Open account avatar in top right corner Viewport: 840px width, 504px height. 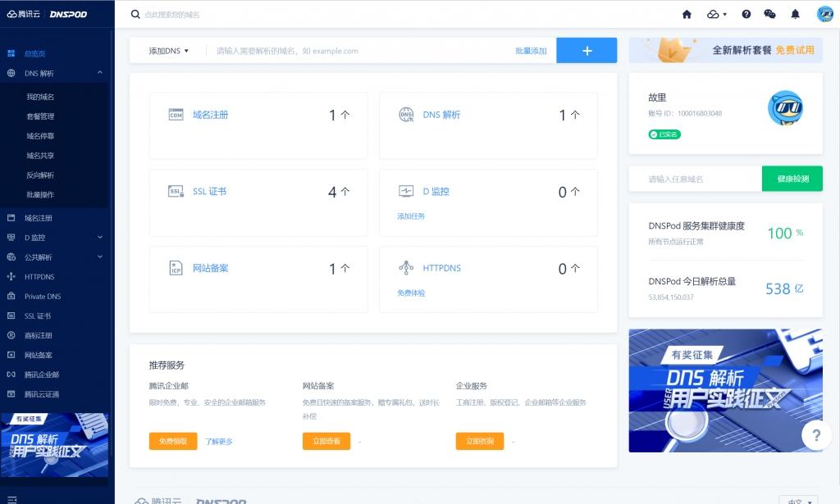pyautogui.click(x=825, y=14)
